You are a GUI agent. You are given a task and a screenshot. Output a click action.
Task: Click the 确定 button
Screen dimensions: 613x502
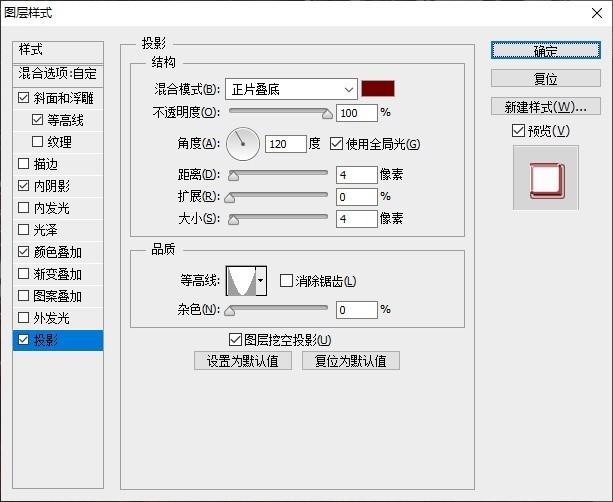[x=545, y=51]
